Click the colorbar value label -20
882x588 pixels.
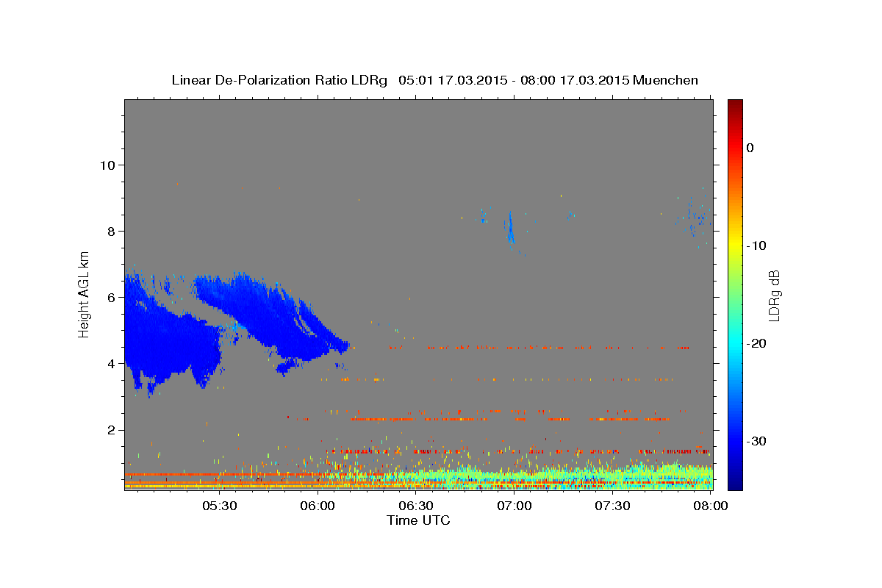coord(757,343)
